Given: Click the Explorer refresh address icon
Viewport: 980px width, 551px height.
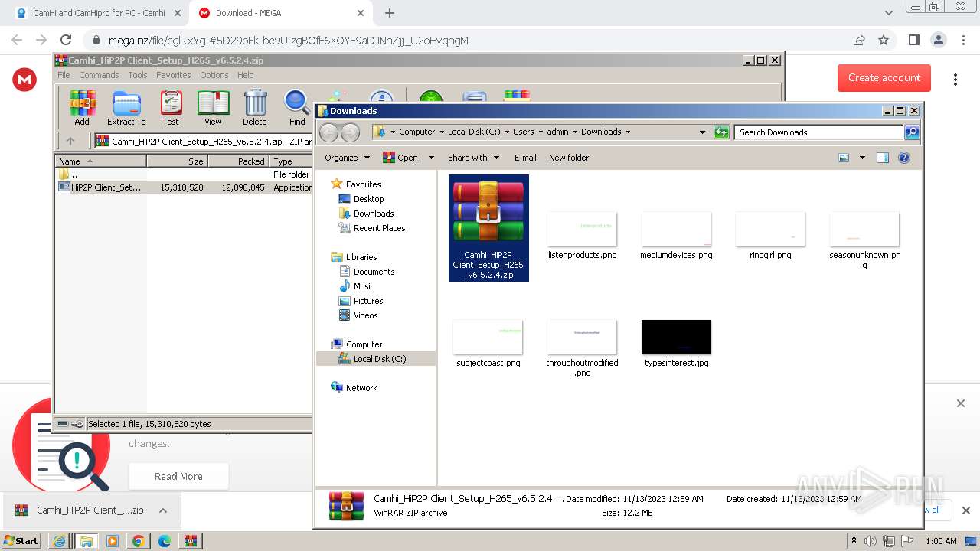Looking at the screenshot, I should click(x=721, y=132).
